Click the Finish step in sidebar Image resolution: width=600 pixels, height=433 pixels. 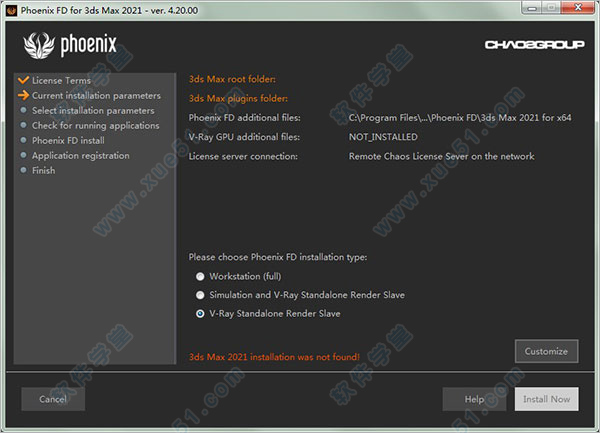click(44, 171)
